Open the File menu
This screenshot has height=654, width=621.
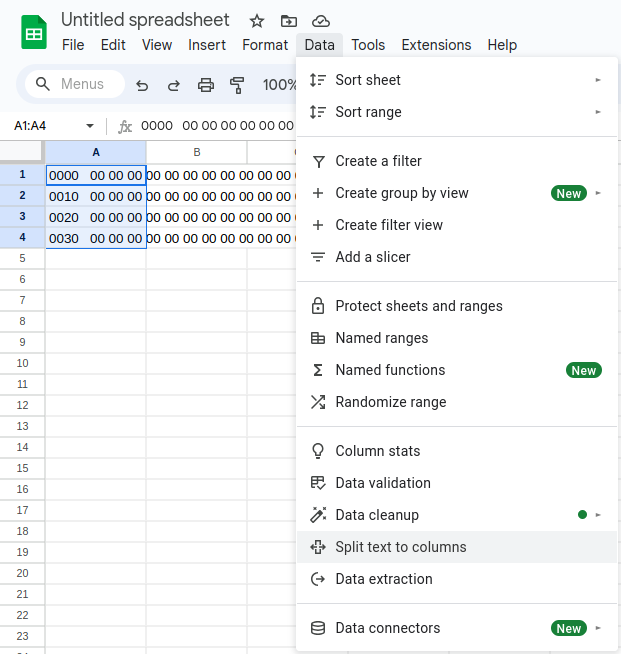(73, 45)
